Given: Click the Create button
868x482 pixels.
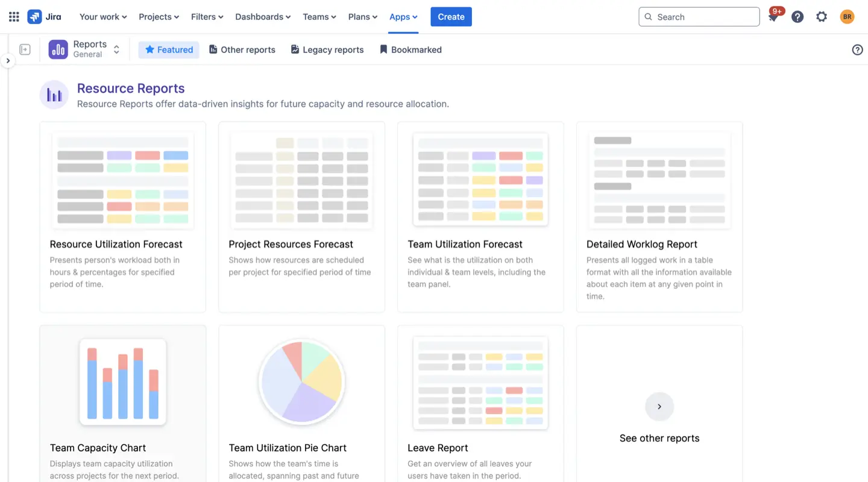Looking at the screenshot, I should pos(450,16).
